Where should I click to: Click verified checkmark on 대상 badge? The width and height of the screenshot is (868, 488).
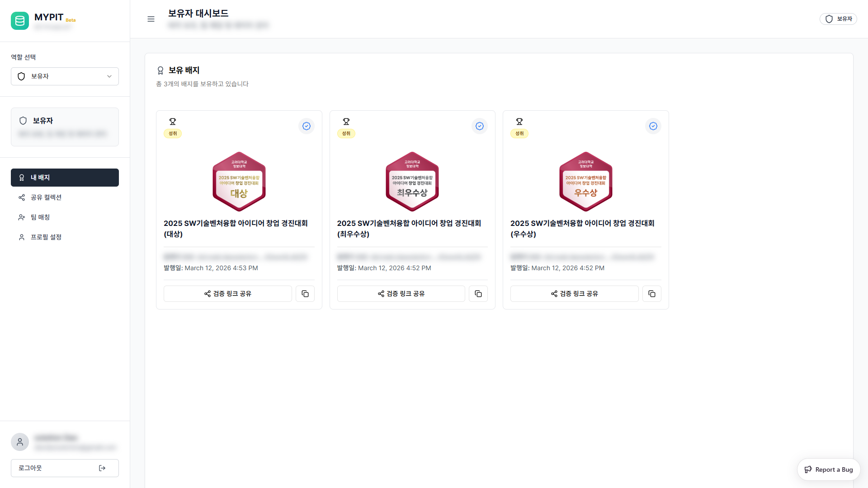[307, 126]
